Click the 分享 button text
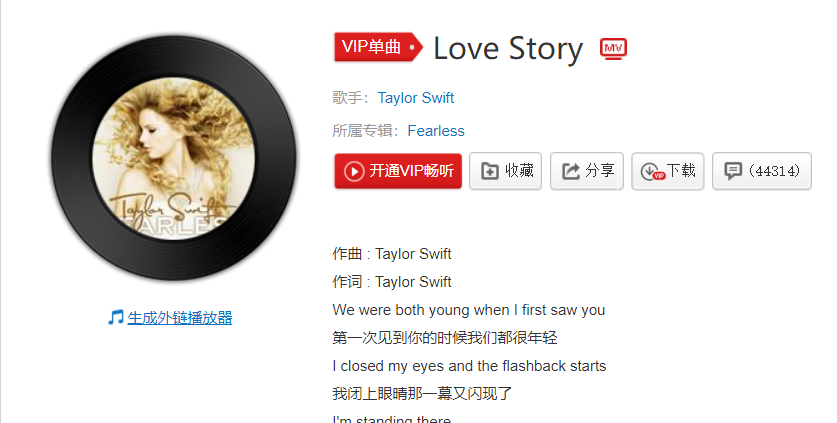The height and width of the screenshot is (423, 837). tap(600, 171)
